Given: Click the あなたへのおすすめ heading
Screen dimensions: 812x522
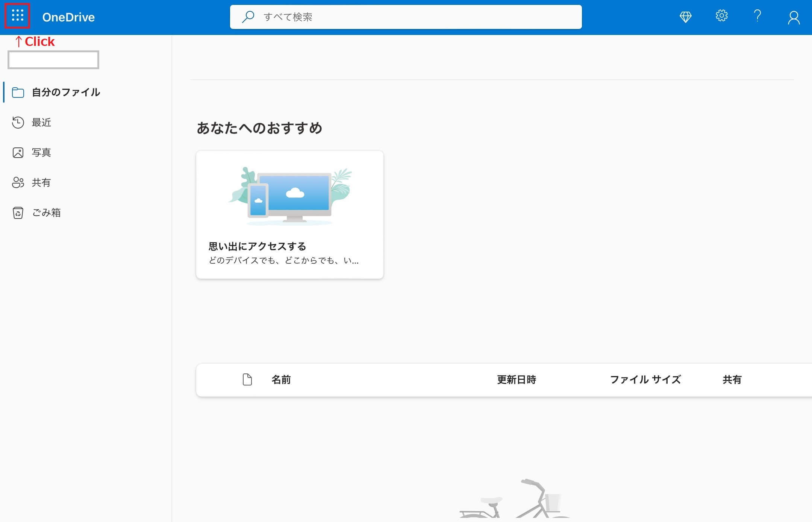Looking at the screenshot, I should coord(259,128).
